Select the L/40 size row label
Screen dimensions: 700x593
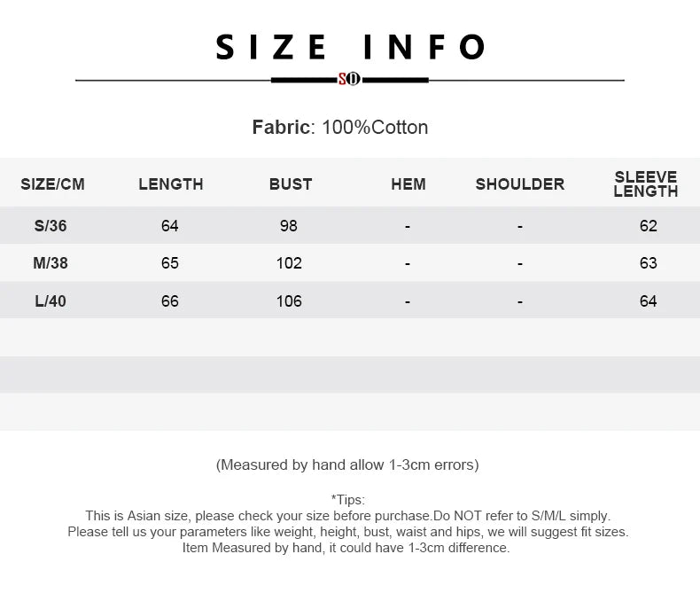pyautogui.click(x=51, y=301)
